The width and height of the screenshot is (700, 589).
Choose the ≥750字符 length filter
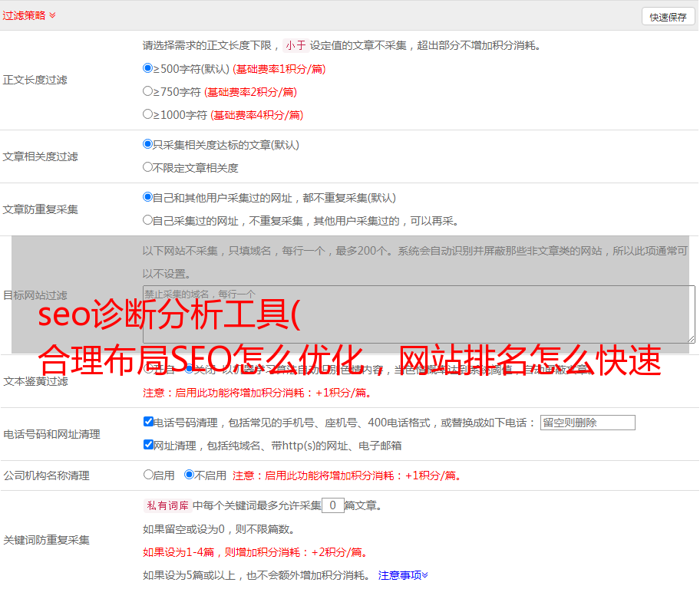[148, 91]
